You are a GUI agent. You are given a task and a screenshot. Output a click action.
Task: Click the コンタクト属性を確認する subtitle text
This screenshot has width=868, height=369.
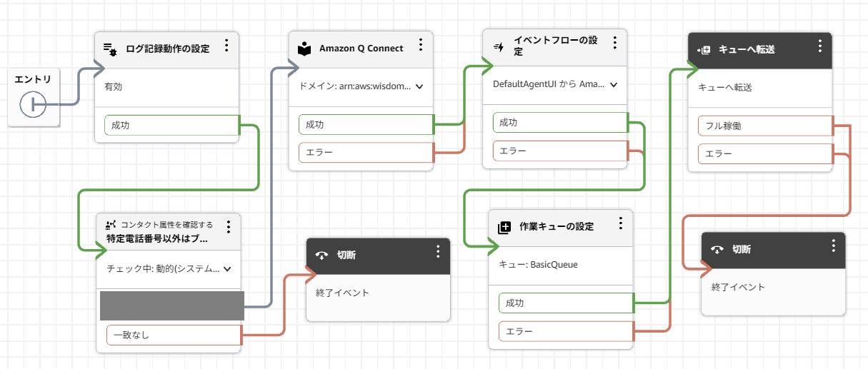coord(166,225)
